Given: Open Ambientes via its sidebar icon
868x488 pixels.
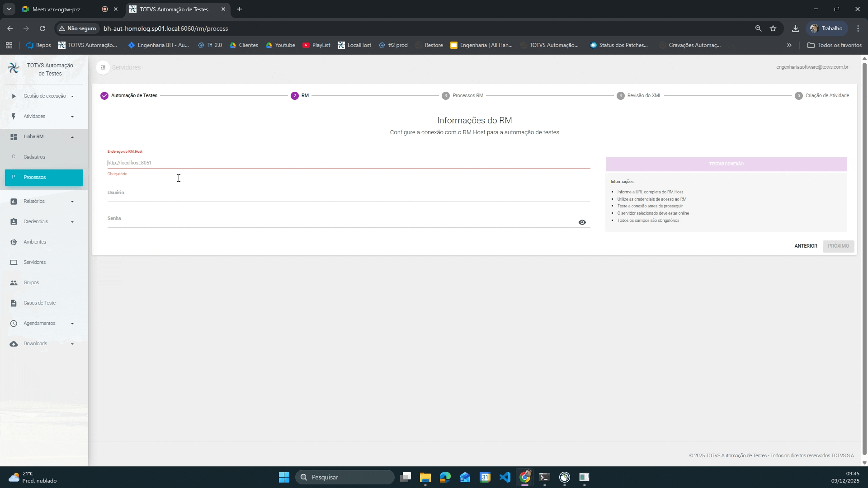Looking at the screenshot, I should tap(14, 242).
